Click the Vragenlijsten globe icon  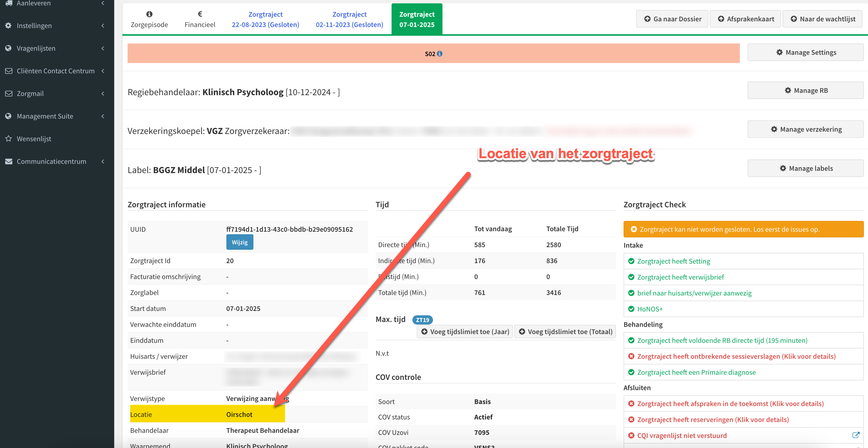pos(8,48)
